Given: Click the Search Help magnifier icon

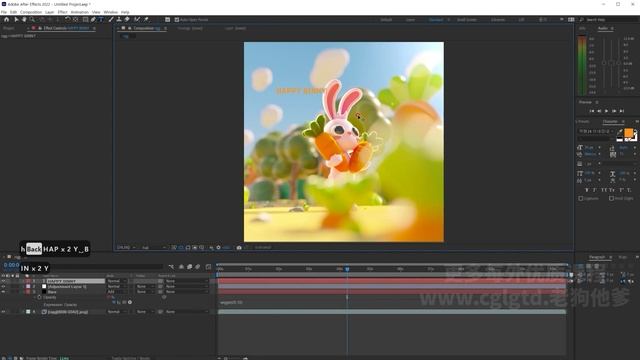Looking at the screenshot, I should coord(582,20).
